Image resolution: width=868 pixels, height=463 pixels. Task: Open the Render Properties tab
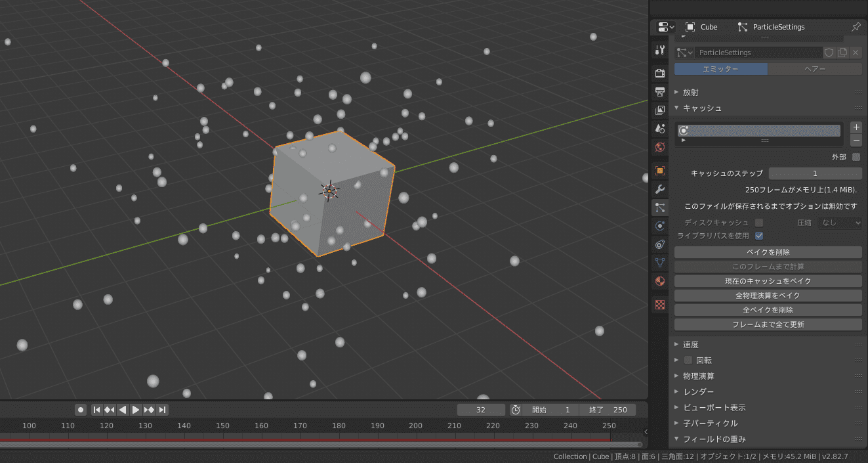[x=659, y=73]
